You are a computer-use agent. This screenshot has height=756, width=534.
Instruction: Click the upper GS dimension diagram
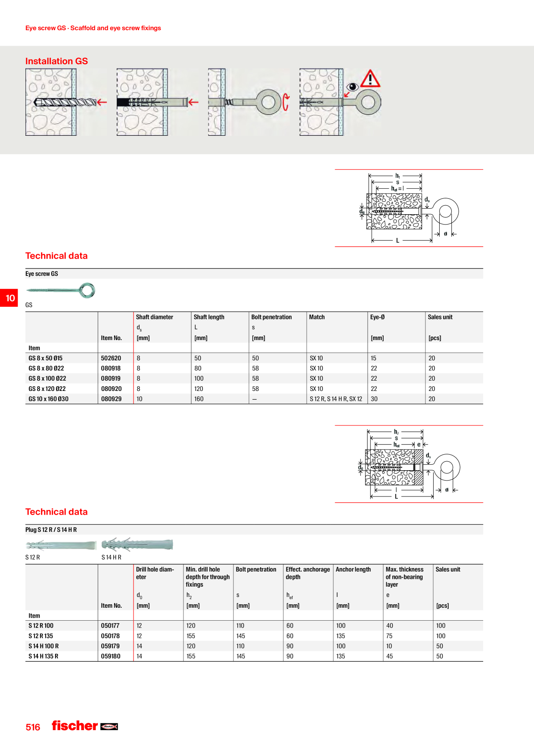click(409, 208)
